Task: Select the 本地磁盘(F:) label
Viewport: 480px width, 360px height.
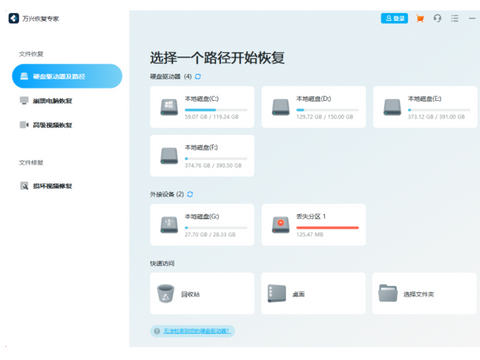Action: tap(201, 147)
